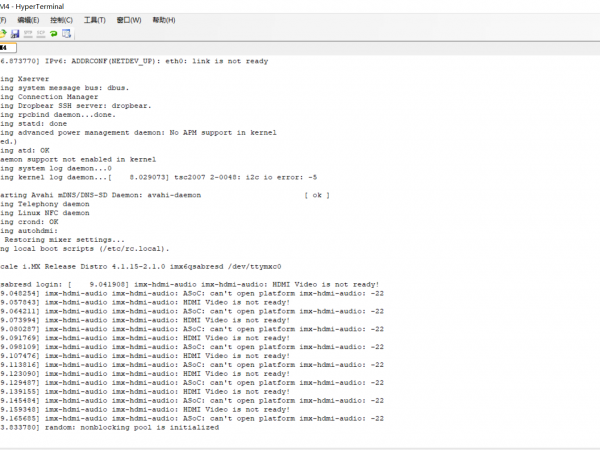600x450 pixels.
Task: Click the green reconnect arrow icon
Action: tap(53, 33)
